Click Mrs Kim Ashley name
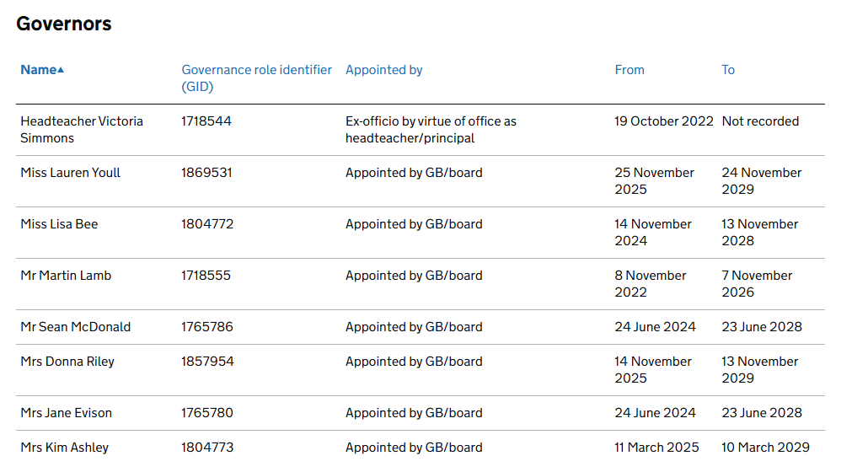Screen dimensions: 868x472 point(64,448)
